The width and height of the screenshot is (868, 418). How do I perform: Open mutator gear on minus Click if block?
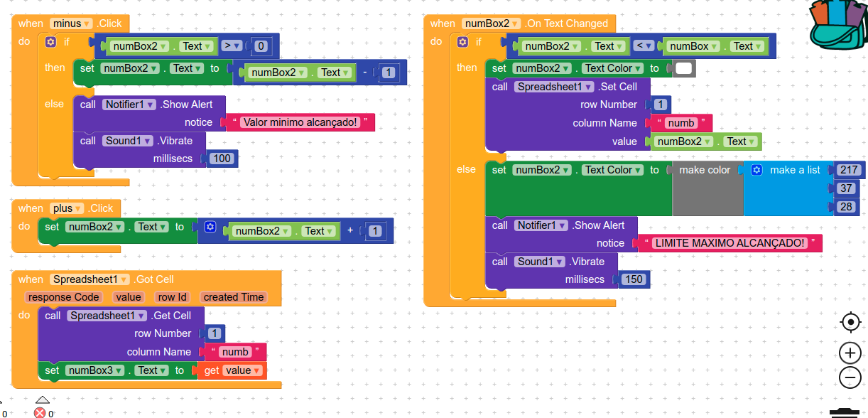point(50,42)
